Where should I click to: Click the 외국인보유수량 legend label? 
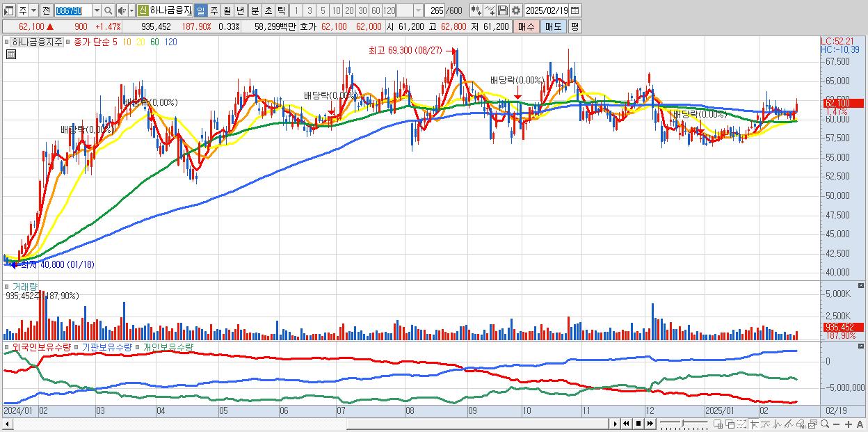coord(41,346)
